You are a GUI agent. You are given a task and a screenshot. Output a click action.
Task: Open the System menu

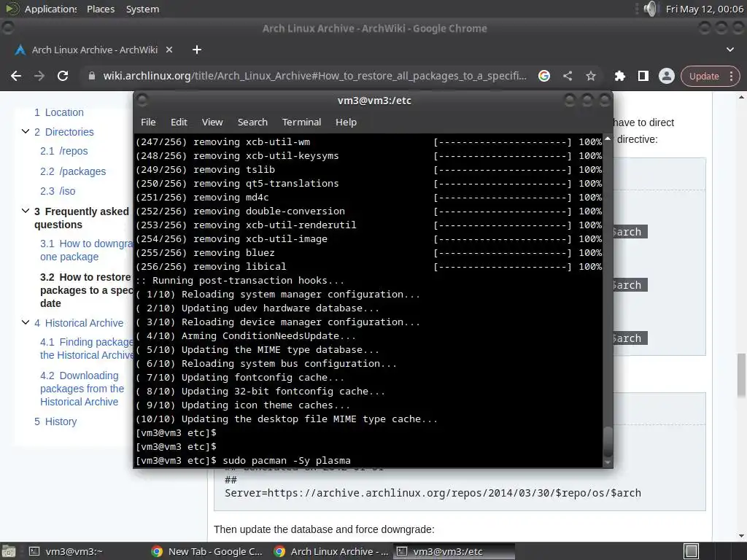142,9
